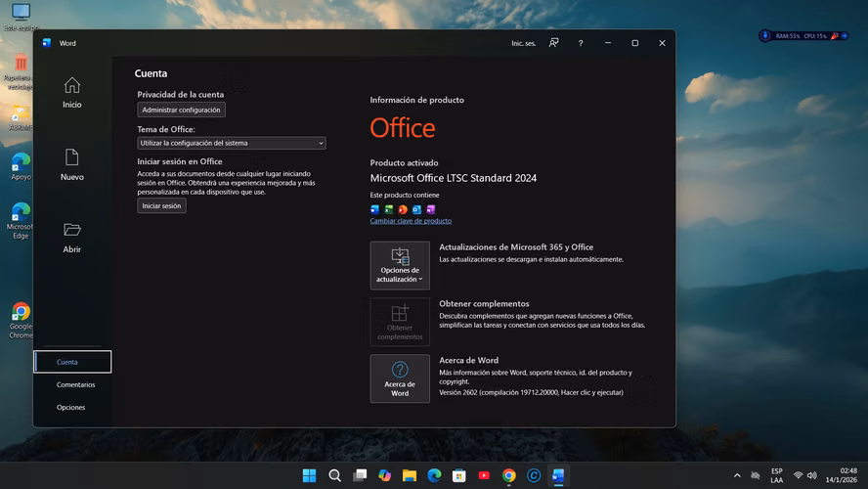Click the Word logo in the title bar
Image resolution: width=868 pixels, height=489 pixels.
click(47, 43)
